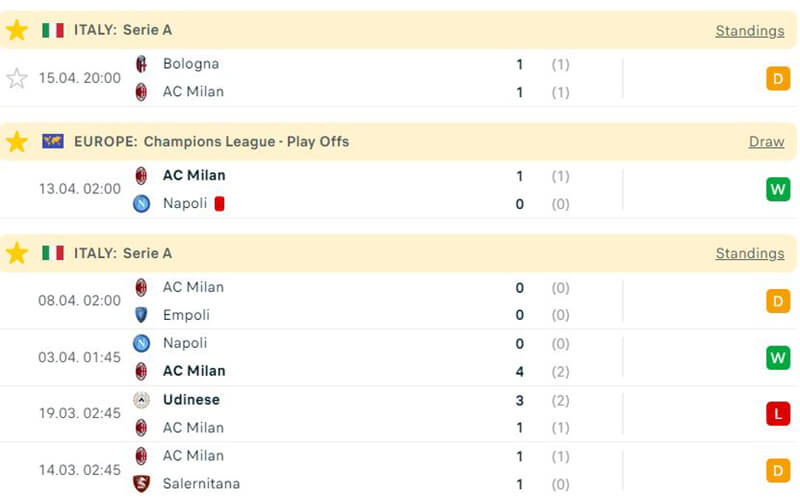Click the Napoli crest in the Champions League match

click(142, 204)
